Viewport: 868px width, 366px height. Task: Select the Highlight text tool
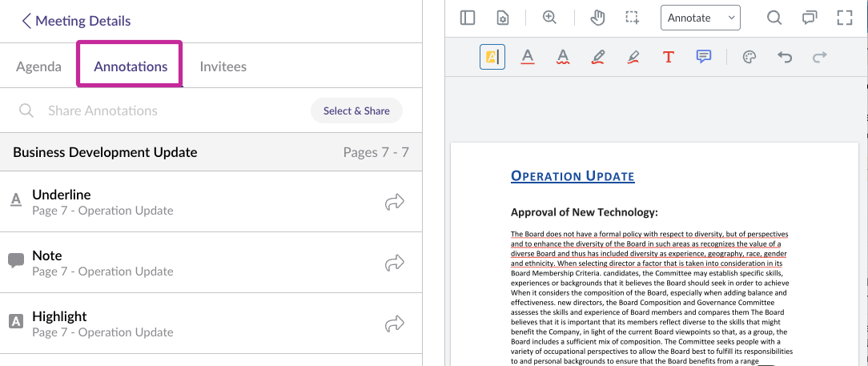(x=492, y=57)
